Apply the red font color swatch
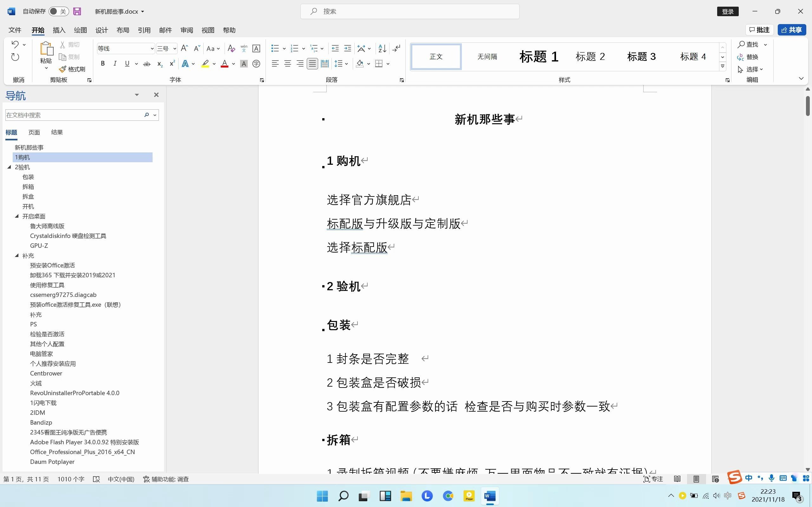Screen dimensions: 812x507 pyautogui.click(x=225, y=63)
